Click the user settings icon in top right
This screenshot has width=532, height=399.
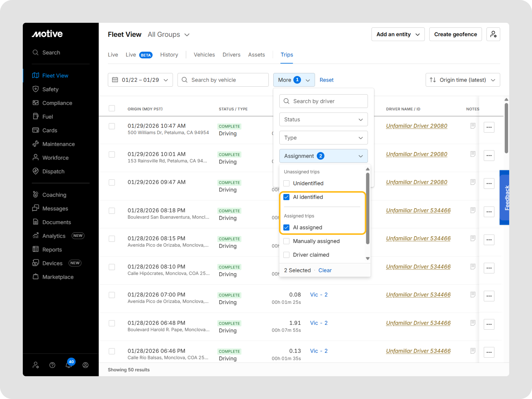(493, 34)
